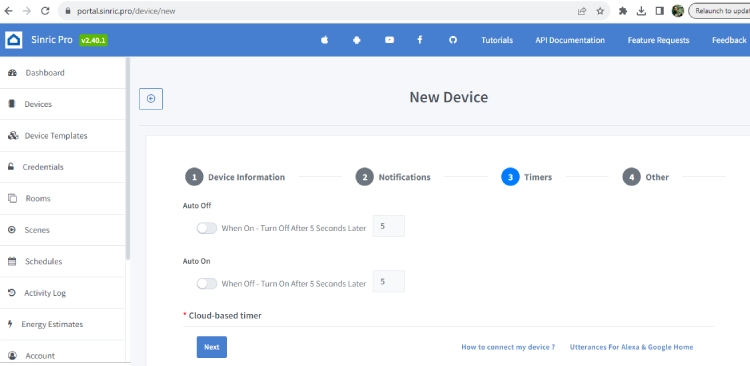Go back using the browser back arrow
This screenshot has width=750, height=366.
pyautogui.click(x=8, y=11)
